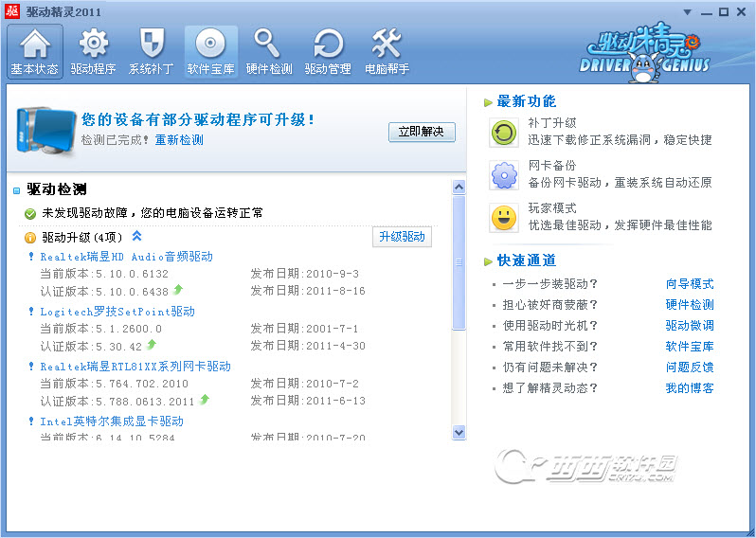Collapse the 驱动升级 (4项) list chevron
This screenshot has width=756, height=538.
(137, 236)
